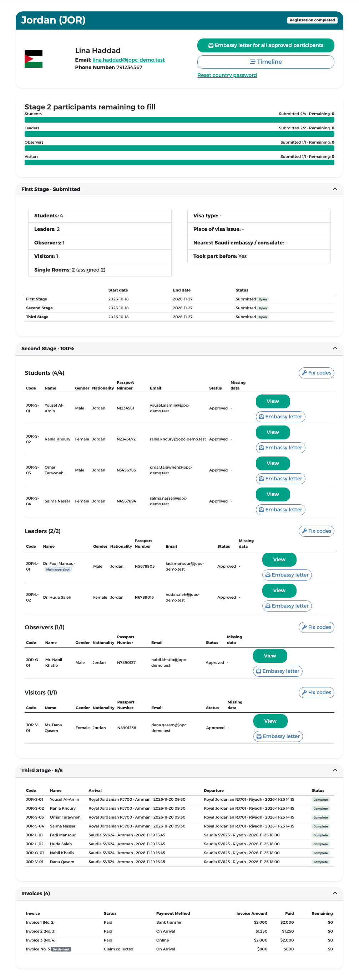Click Claim collected status in invoices
This screenshot has width=359, height=980.
pos(118,949)
